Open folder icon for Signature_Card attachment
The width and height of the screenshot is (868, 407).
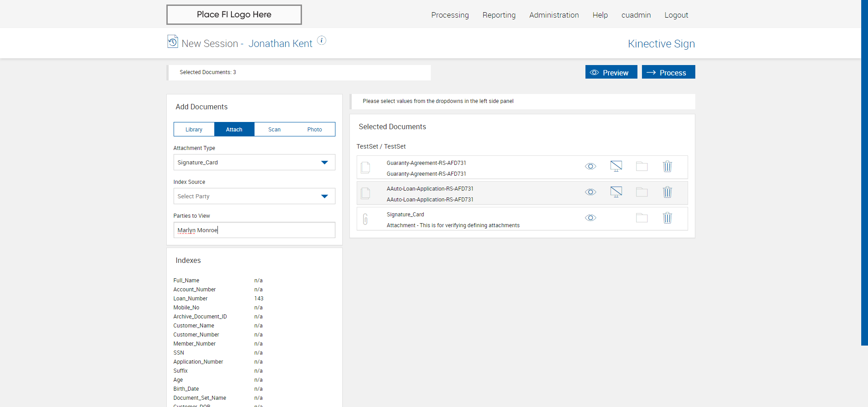point(642,218)
